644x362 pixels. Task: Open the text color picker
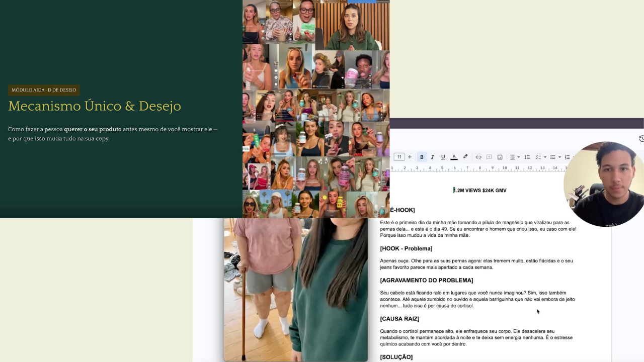(454, 157)
